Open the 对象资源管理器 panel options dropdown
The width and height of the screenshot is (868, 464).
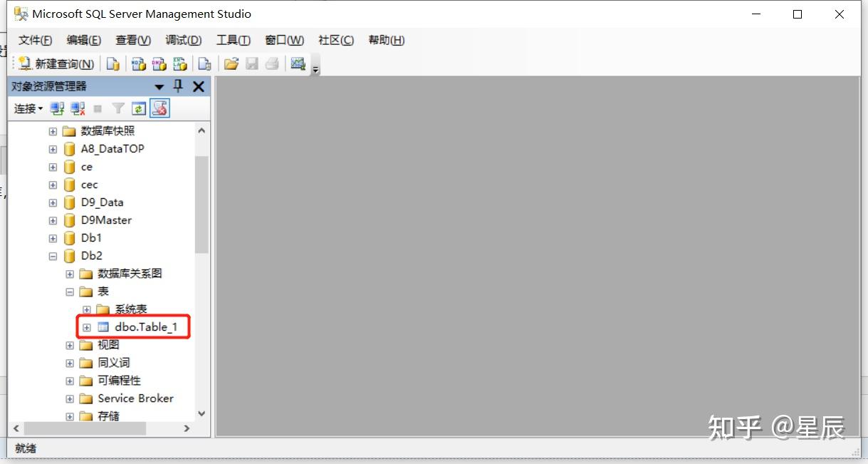click(x=160, y=86)
